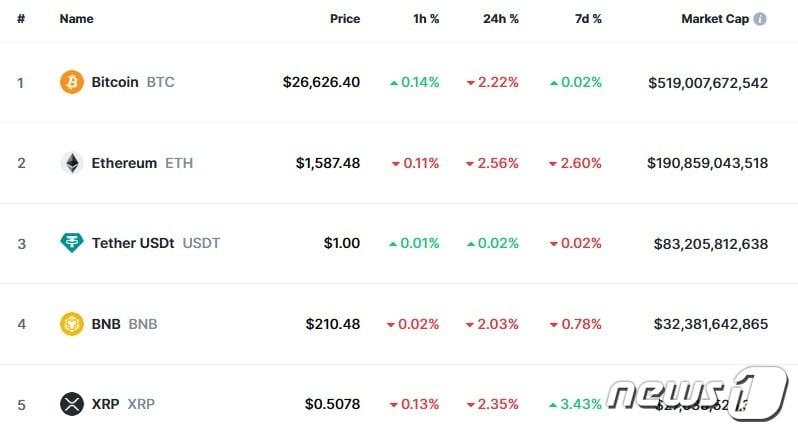The width and height of the screenshot is (798, 433).
Task: Click the Tether USDt logo icon
Action: pyautogui.click(x=72, y=243)
